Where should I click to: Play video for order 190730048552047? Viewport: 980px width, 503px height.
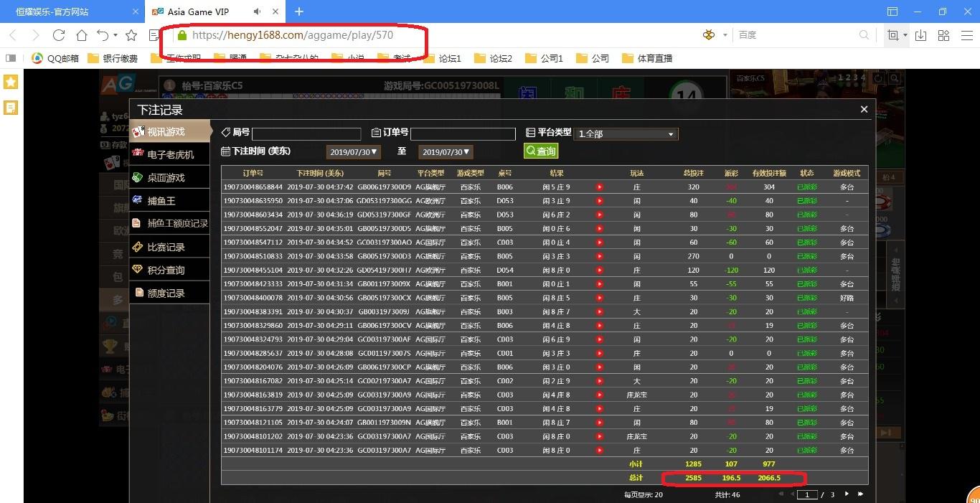600,229
